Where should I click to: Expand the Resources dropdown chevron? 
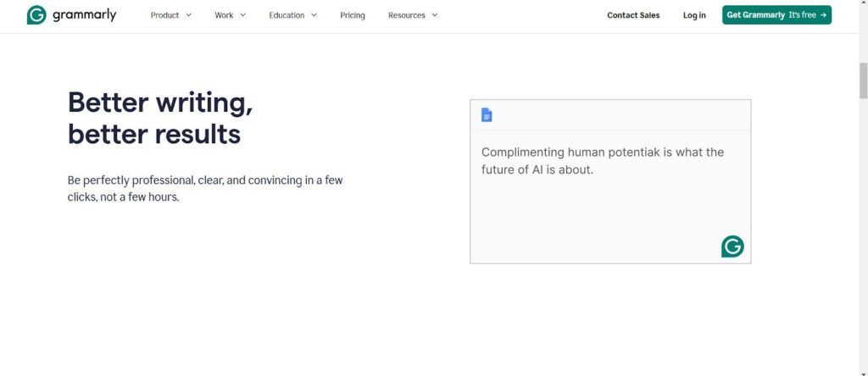[x=435, y=15]
